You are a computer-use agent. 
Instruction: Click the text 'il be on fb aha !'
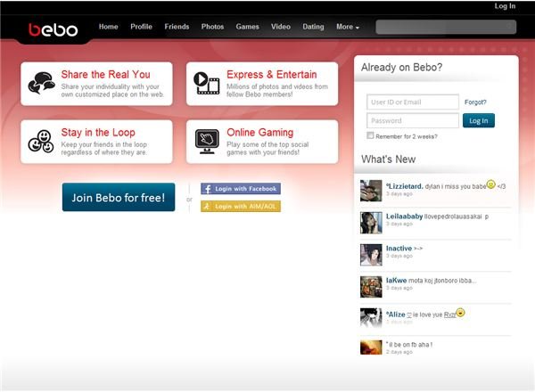click(411, 344)
